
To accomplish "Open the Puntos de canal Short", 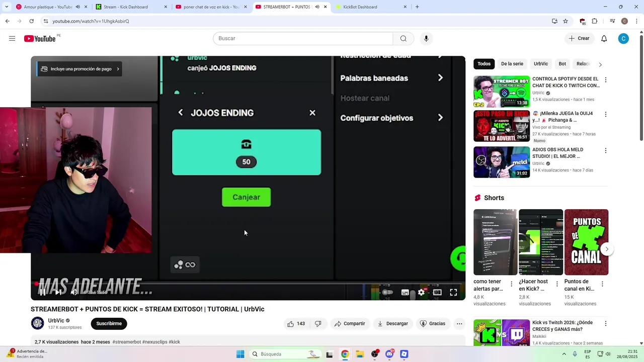I will pos(586,242).
